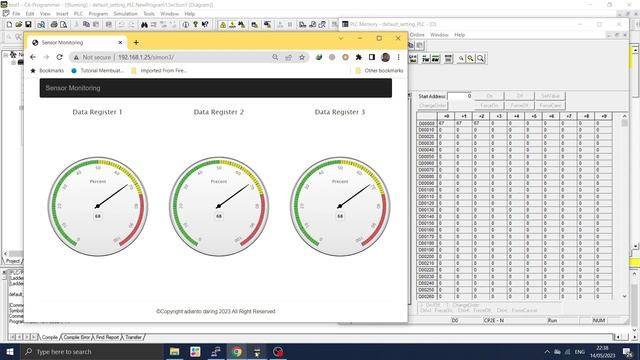This screenshot has width=640, height=360.
Task: Click the Start Address input field
Action: point(460,96)
